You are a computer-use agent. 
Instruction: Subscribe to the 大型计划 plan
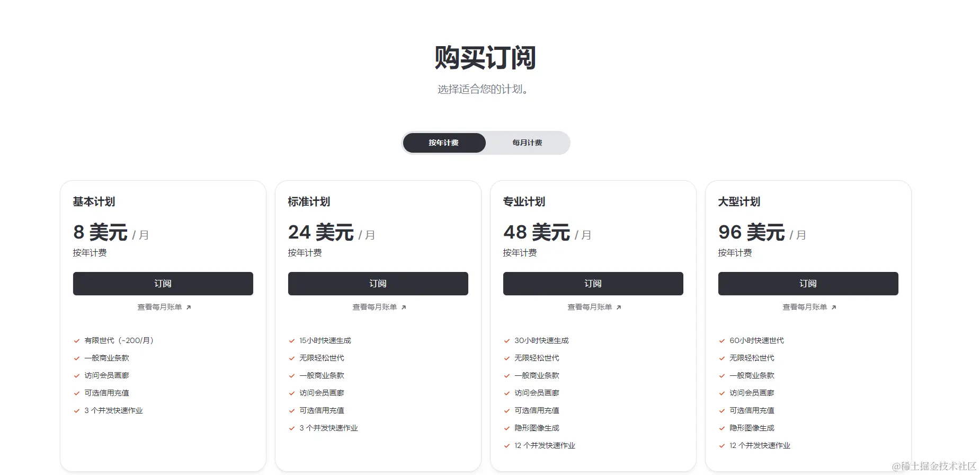(808, 284)
